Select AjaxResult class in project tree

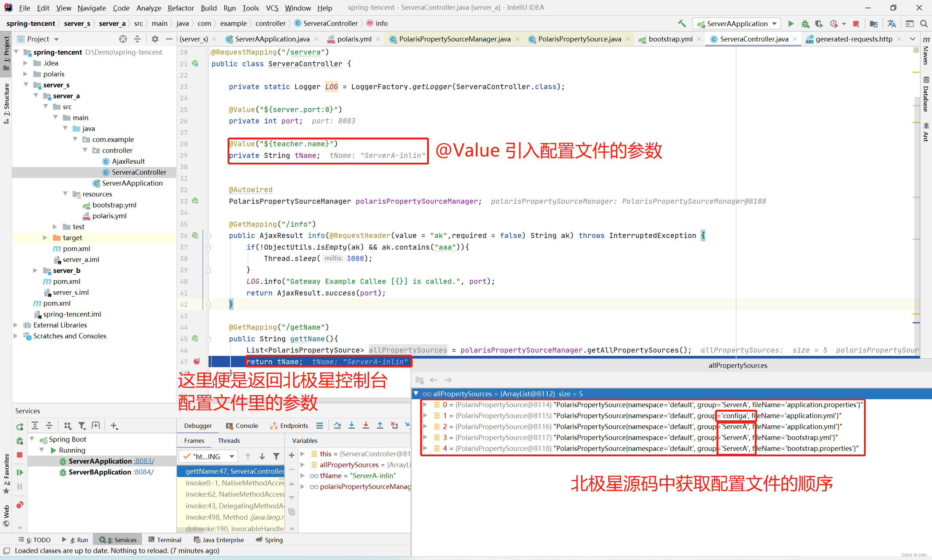[x=123, y=161]
